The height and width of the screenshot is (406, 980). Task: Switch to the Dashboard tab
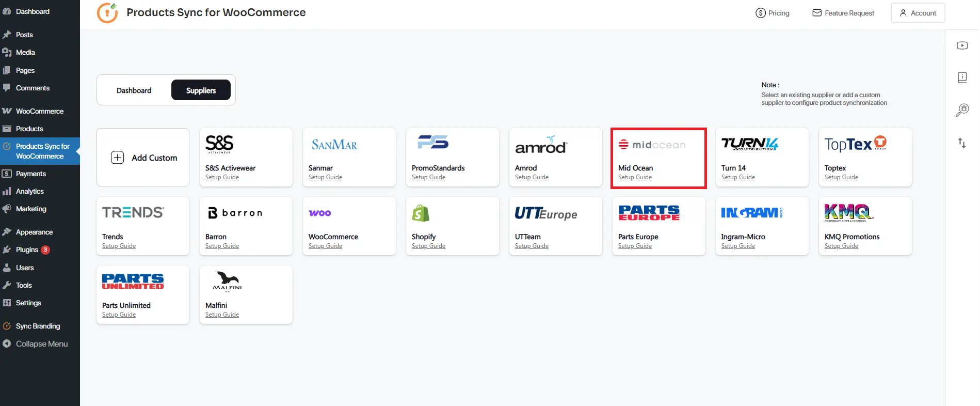coord(134,90)
